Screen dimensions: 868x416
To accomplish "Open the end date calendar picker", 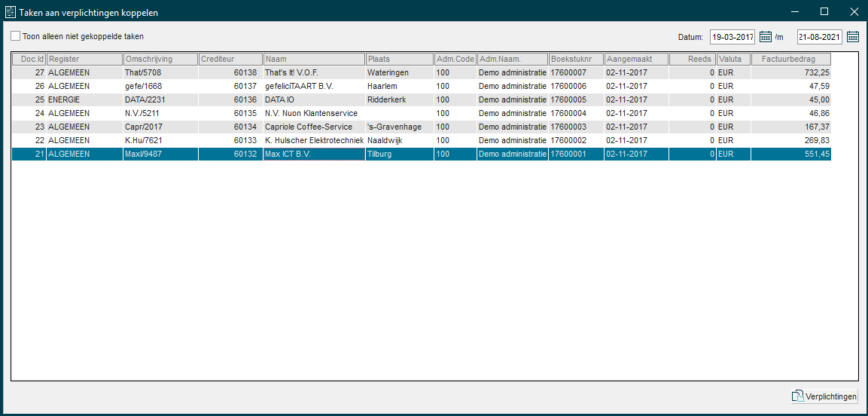I will coord(853,37).
